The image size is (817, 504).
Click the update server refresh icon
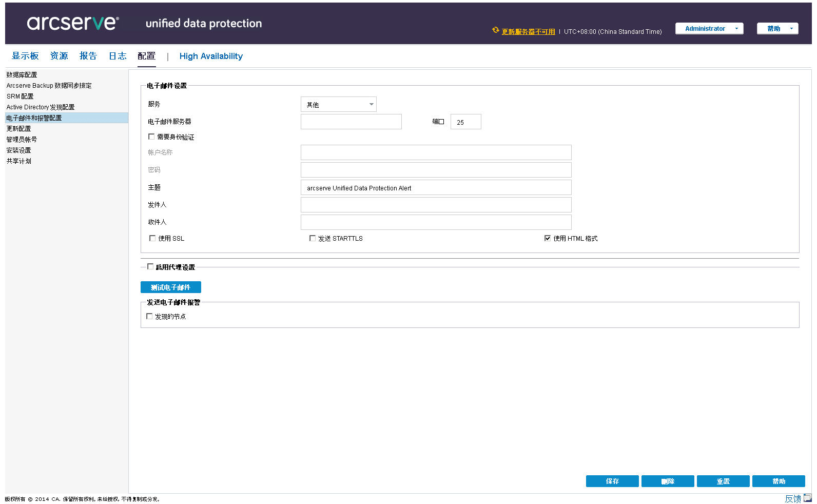[x=495, y=30]
